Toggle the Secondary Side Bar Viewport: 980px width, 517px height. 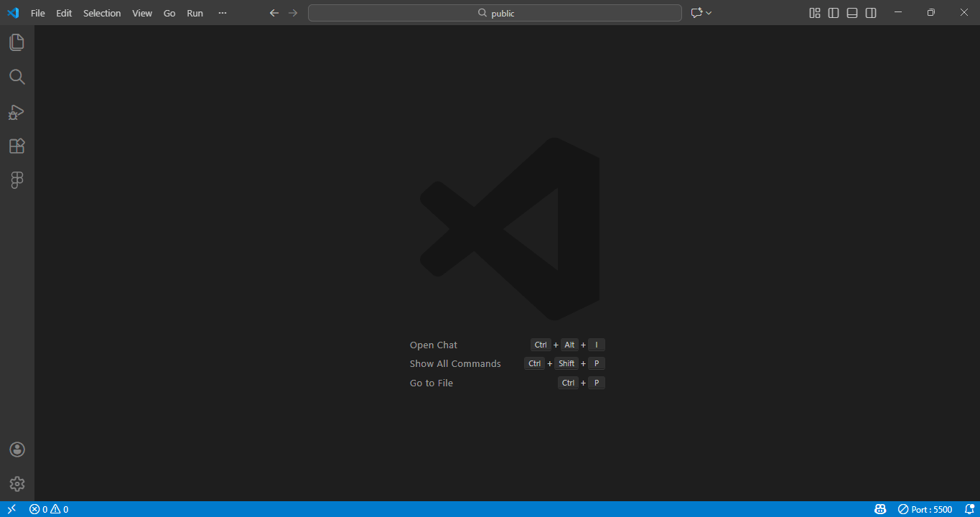click(870, 12)
